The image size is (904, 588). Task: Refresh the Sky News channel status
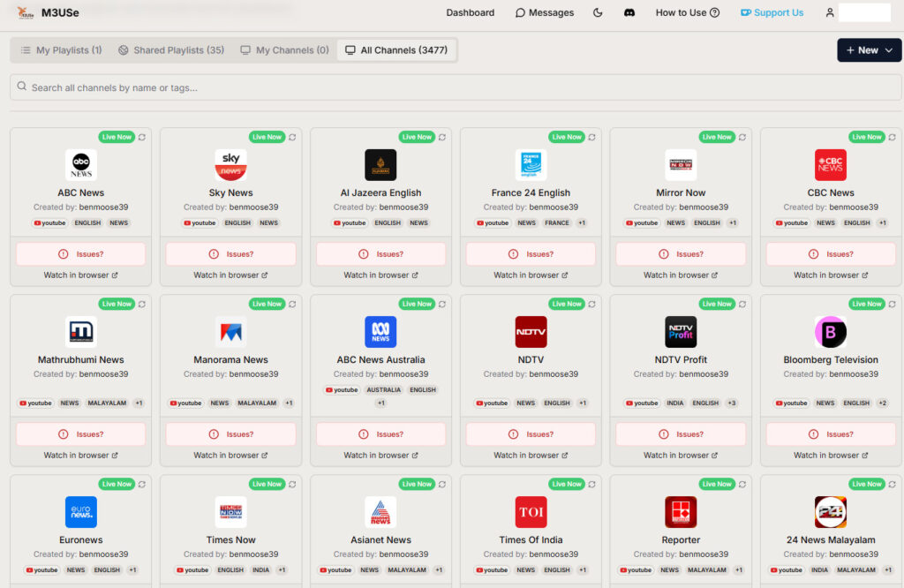pyautogui.click(x=292, y=137)
